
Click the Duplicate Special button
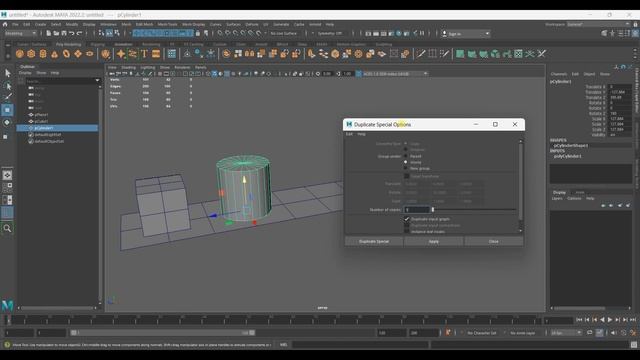pos(374,242)
